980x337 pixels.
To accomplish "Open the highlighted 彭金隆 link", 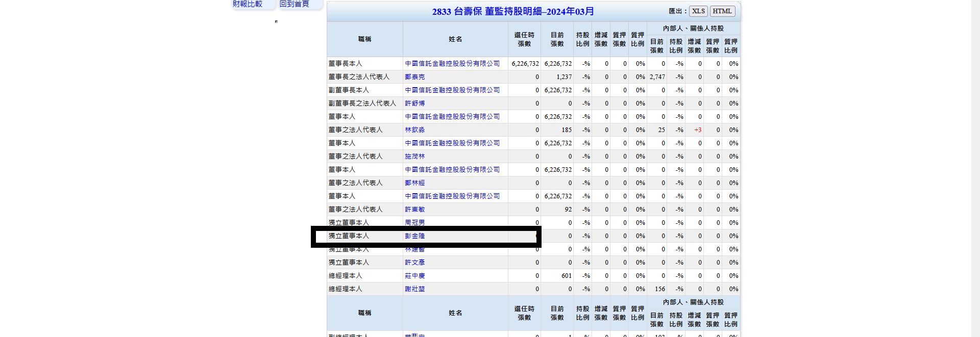I will 414,236.
